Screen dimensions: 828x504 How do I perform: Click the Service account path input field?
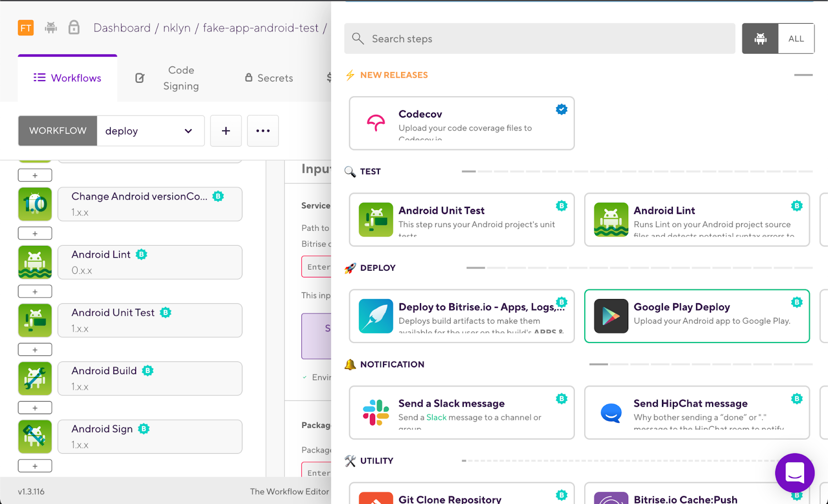click(317, 266)
